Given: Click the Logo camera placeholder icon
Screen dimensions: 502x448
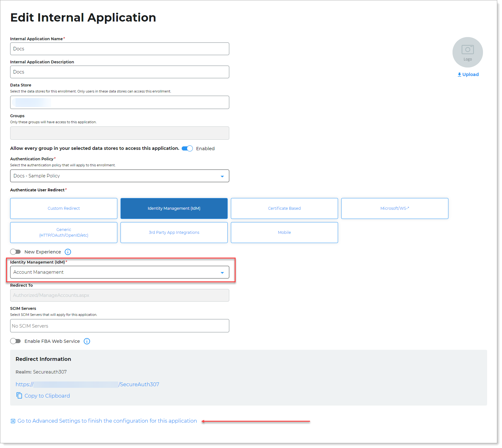Looking at the screenshot, I should [467, 50].
